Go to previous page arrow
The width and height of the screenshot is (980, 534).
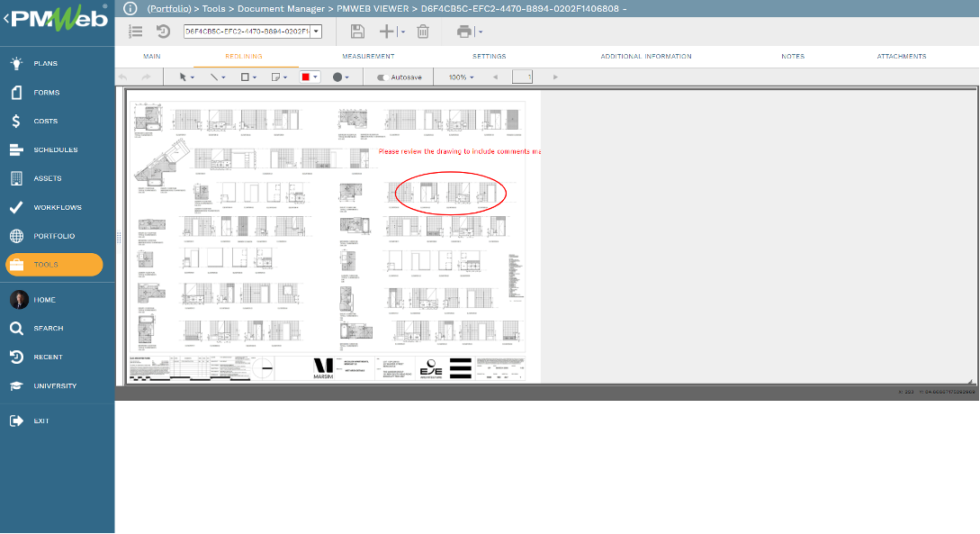pos(496,77)
